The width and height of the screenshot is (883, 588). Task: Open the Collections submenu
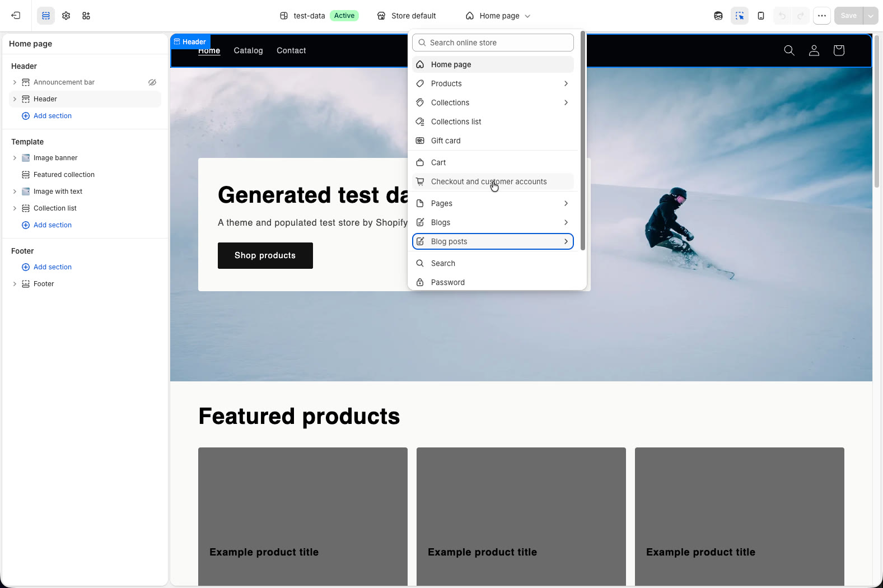(493, 102)
